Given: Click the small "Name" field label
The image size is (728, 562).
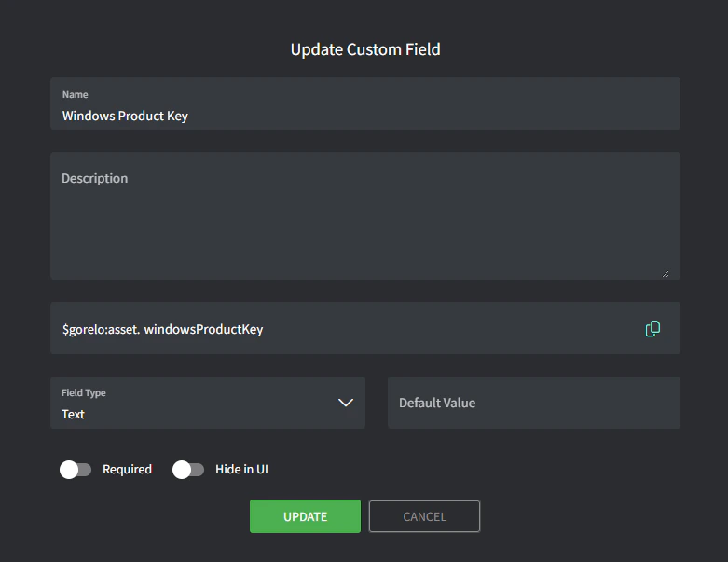Looking at the screenshot, I should (76, 95).
